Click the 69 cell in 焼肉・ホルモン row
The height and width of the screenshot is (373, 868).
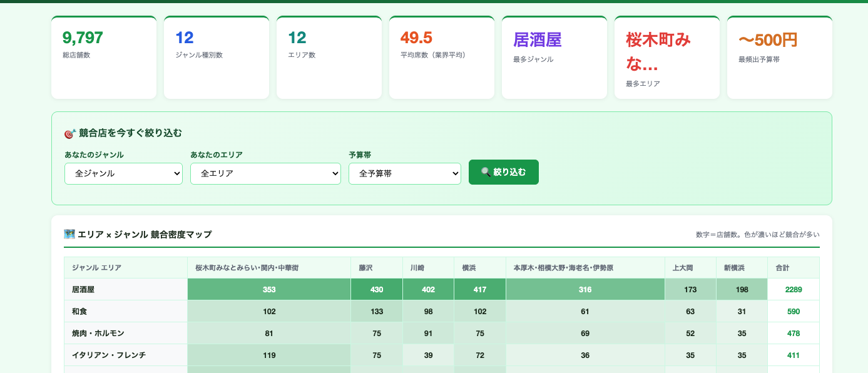click(x=585, y=333)
